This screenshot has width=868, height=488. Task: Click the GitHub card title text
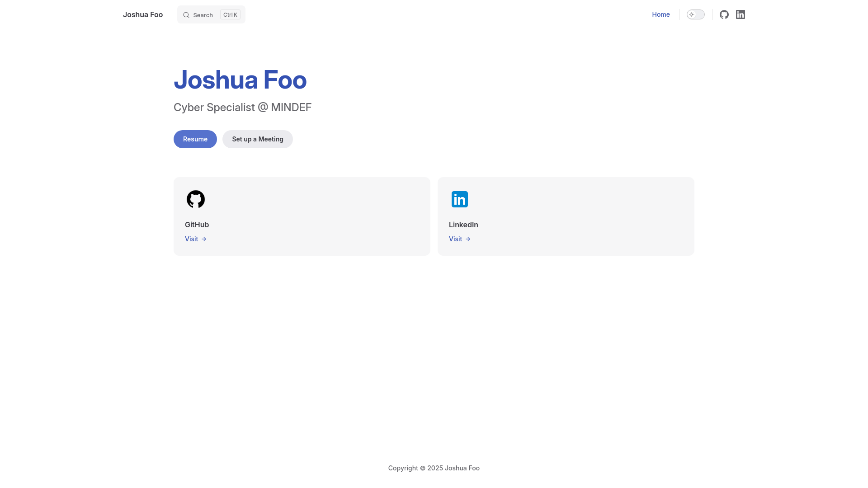coord(197,225)
